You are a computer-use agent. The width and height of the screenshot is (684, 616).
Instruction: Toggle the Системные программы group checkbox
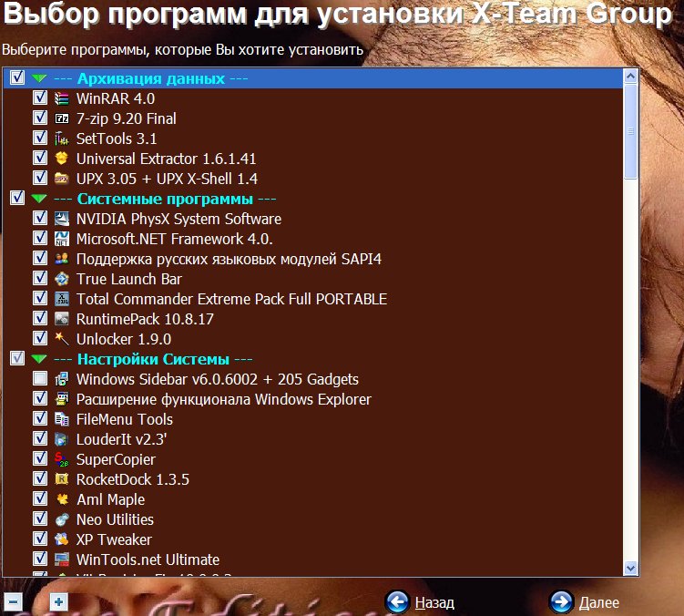(x=17, y=198)
